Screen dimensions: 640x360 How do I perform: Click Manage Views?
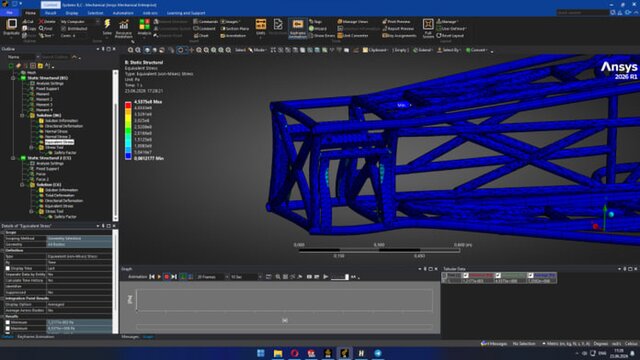pos(353,22)
